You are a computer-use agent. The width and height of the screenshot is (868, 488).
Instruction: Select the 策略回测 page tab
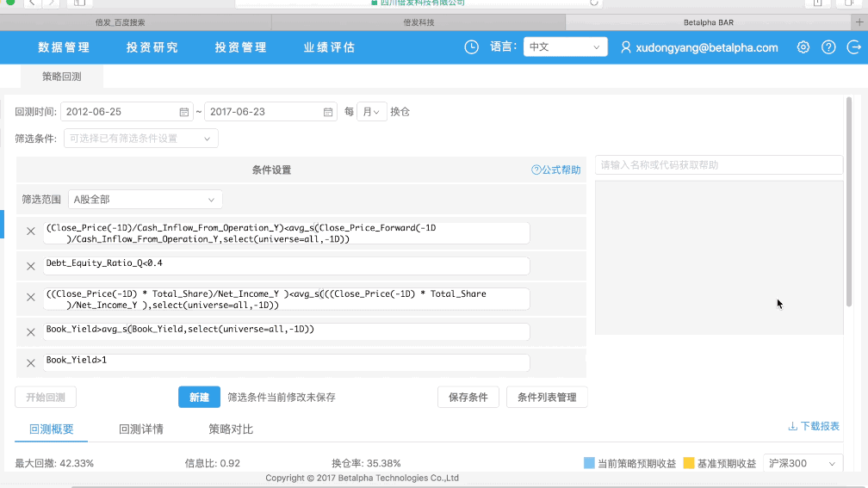62,77
